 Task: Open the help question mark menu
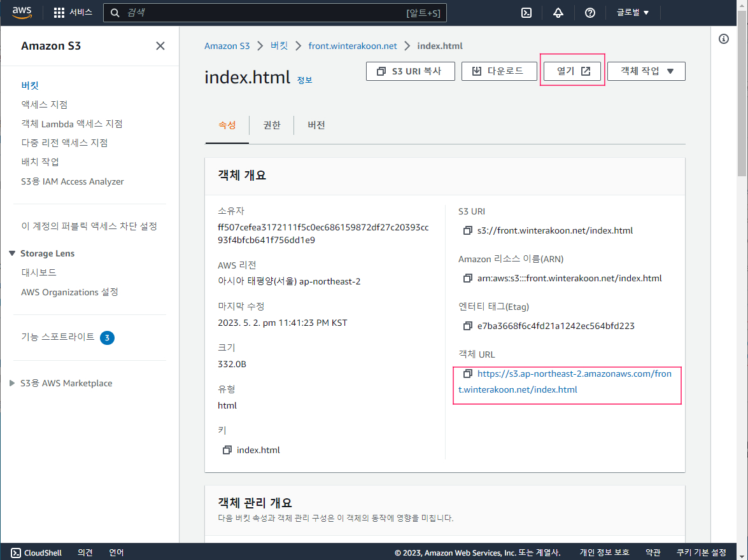click(x=590, y=13)
